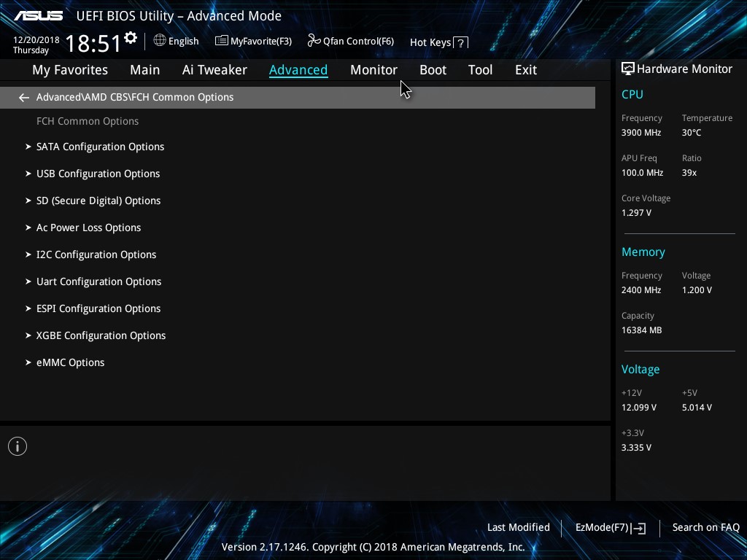The height and width of the screenshot is (560, 747).
Task: Switch to the Tool tab
Action: coord(480,70)
